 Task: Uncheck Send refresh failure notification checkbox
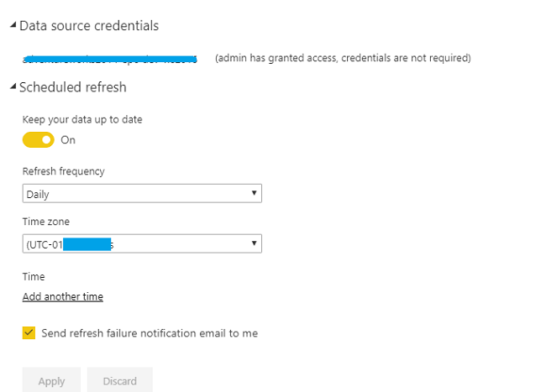click(29, 333)
